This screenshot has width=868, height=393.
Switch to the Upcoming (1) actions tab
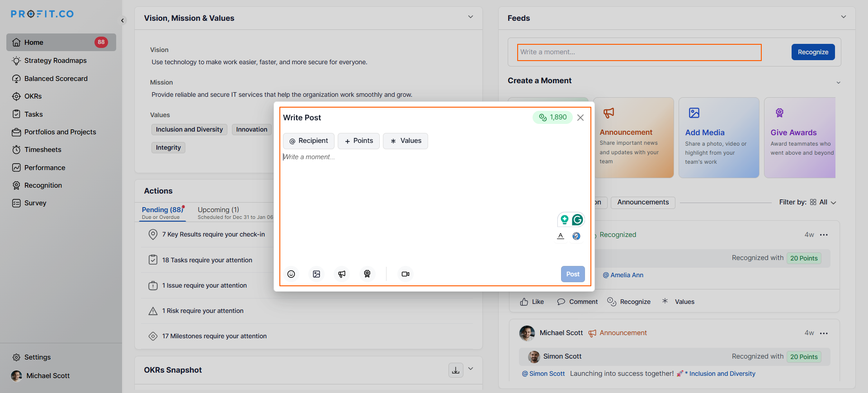click(235, 213)
